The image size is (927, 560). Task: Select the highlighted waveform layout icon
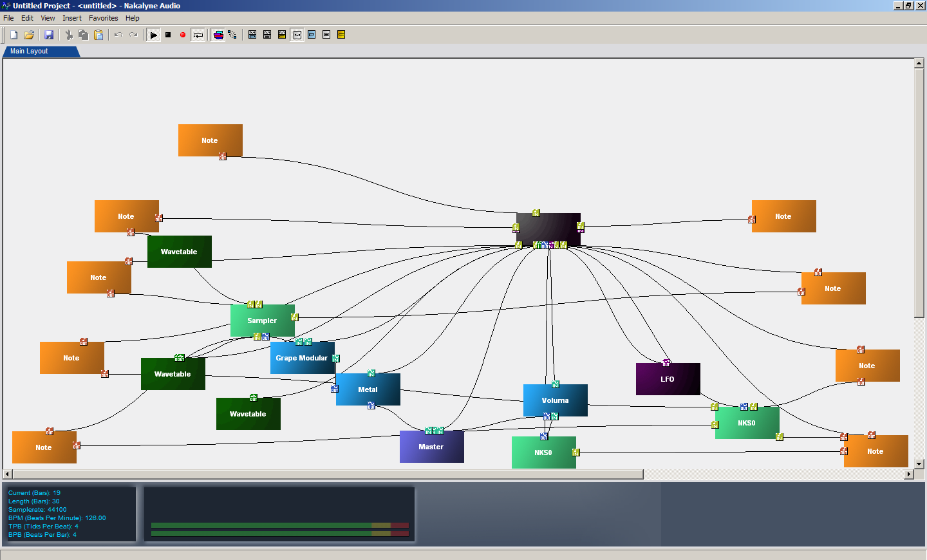click(297, 35)
